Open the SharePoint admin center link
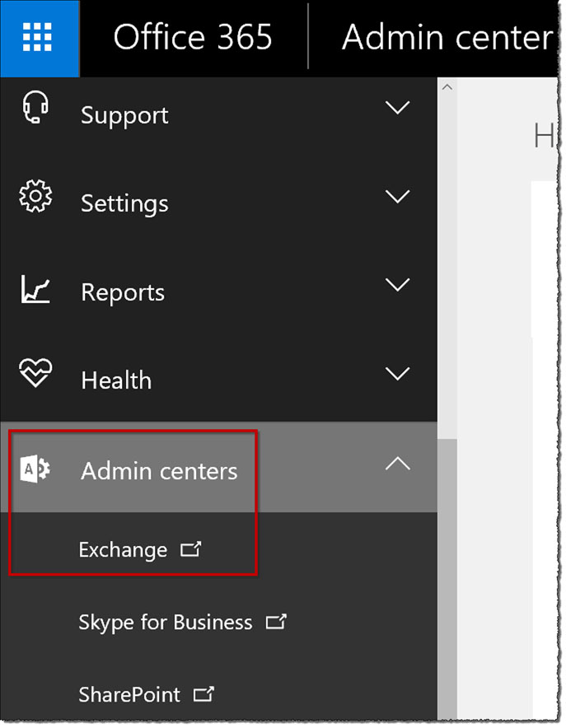Viewport: 566px width, 728px height. [x=129, y=695]
